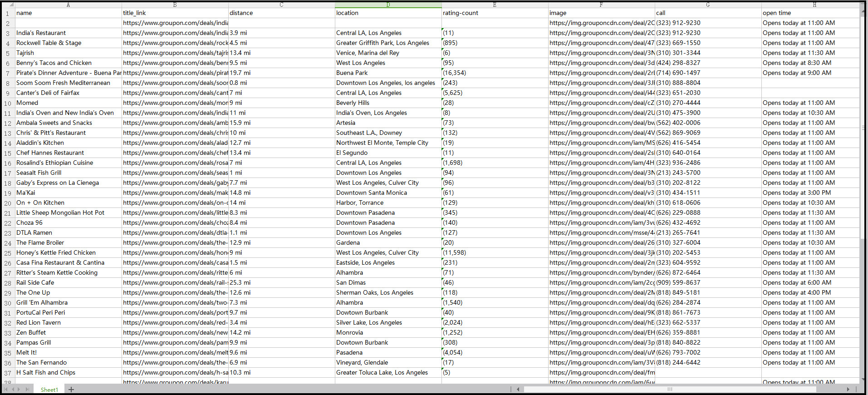Viewport: 868px width, 395px height.
Task: Go to the first sheet using the navigation arrow
Action: (6, 389)
